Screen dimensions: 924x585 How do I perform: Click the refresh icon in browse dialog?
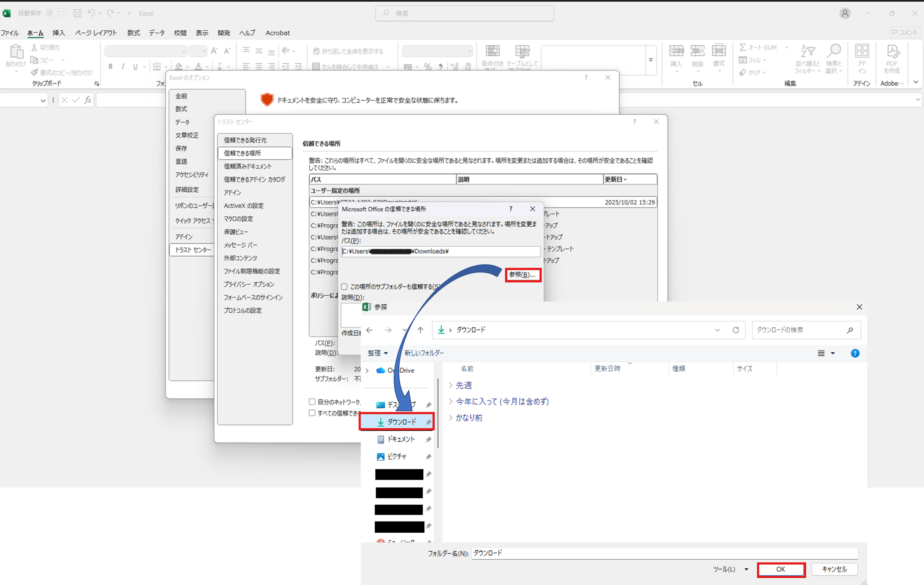click(x=736, y=330)
